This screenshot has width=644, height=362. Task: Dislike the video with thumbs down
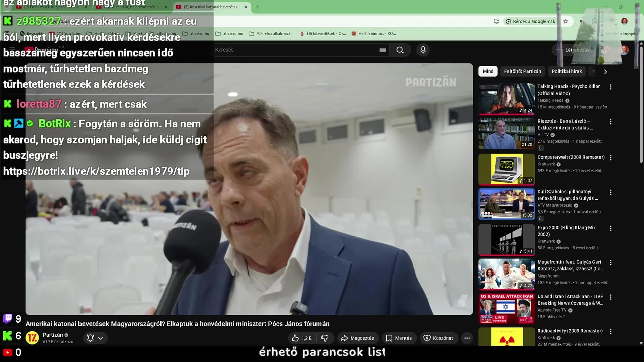(325, 338)
